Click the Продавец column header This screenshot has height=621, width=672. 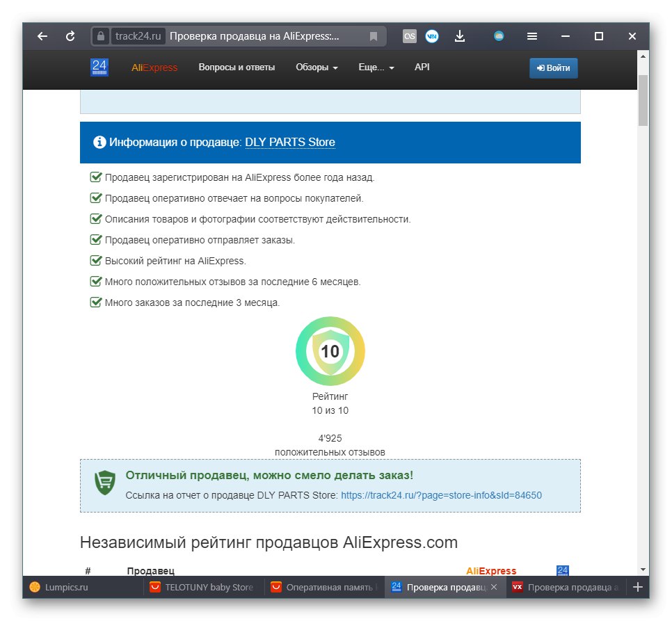pyautogui.click(x=150, y=571)
